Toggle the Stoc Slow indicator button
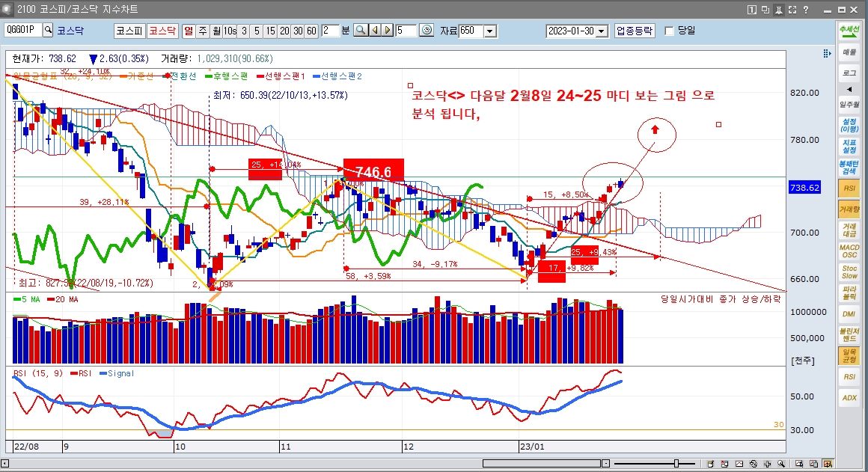Image resolution: width=868 pixels, height=472 pixels. click(x=849, y=272)
